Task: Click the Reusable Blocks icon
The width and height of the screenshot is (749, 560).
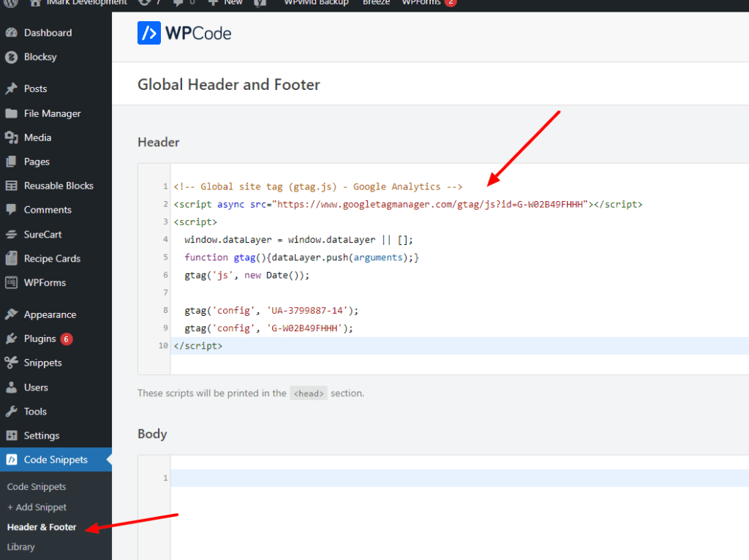Action: (x=12, y=186)
